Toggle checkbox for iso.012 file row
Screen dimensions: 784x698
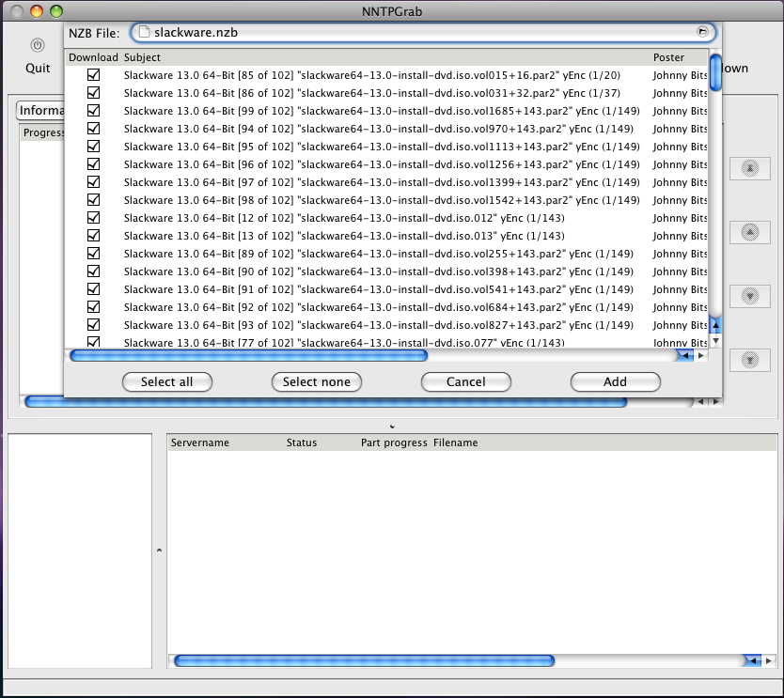pos(94,218)
